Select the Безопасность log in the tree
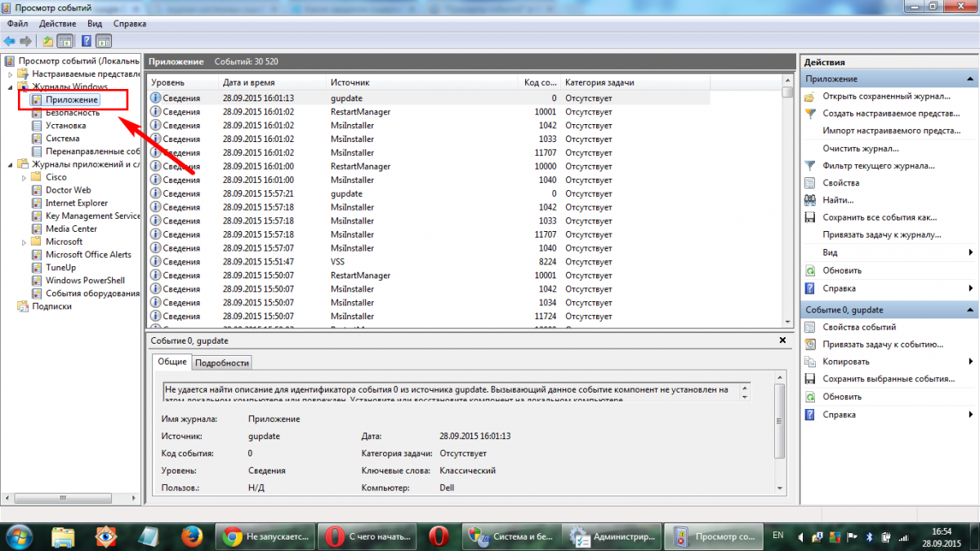980x551 pixels. (72, 113)
